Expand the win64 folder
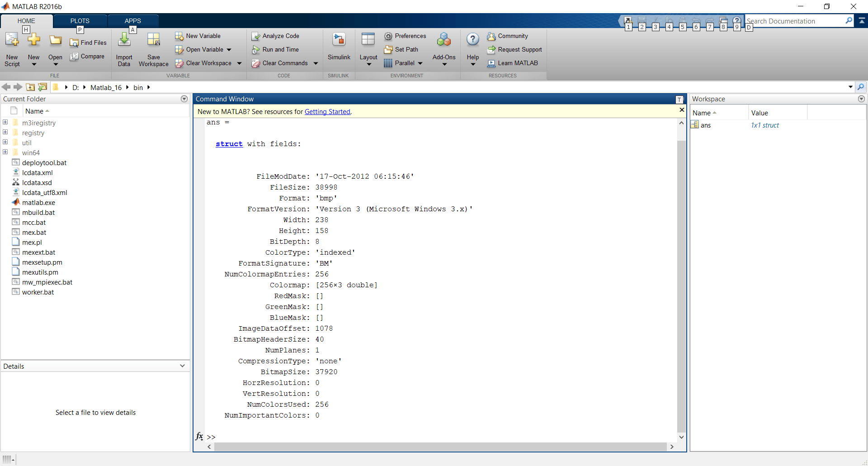The width and height of the screenshot is (868, 466). 5,152
